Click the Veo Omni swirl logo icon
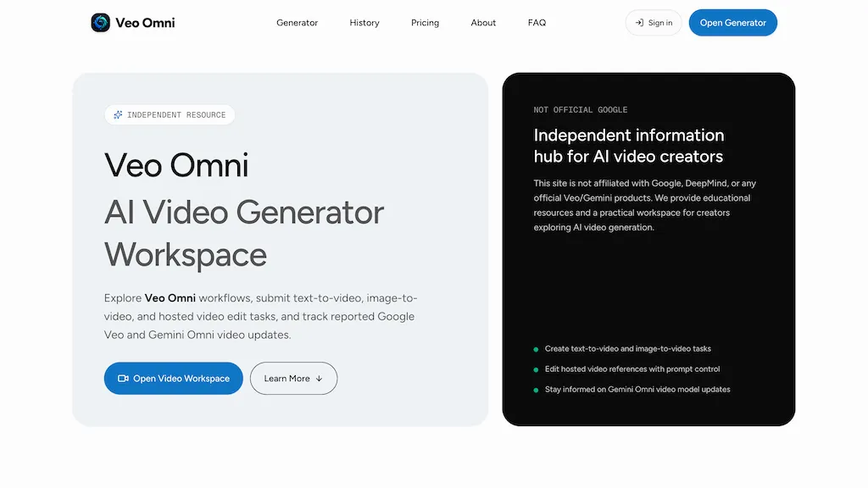This screenshot has height=488, width=868. tap(100, 23)
